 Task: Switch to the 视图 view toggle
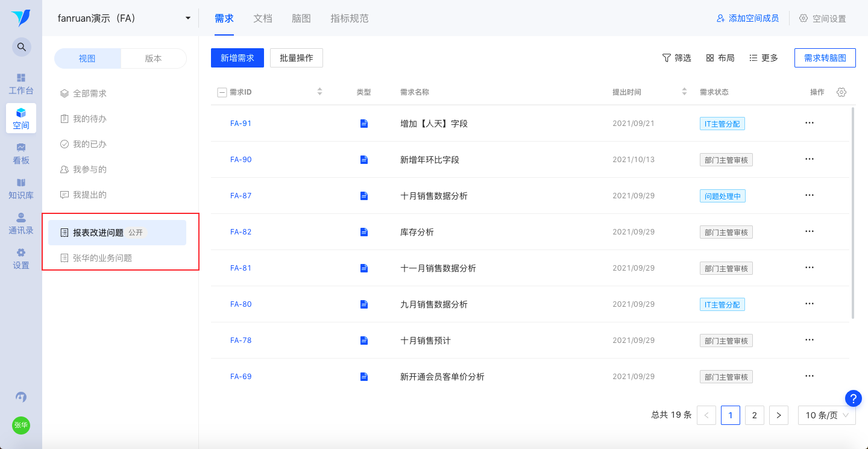click(87, 58)
